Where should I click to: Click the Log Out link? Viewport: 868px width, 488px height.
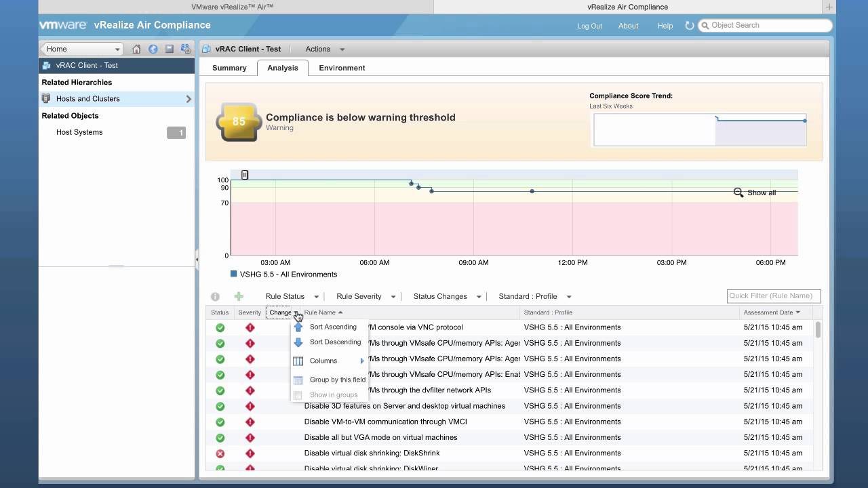point(589,26)
